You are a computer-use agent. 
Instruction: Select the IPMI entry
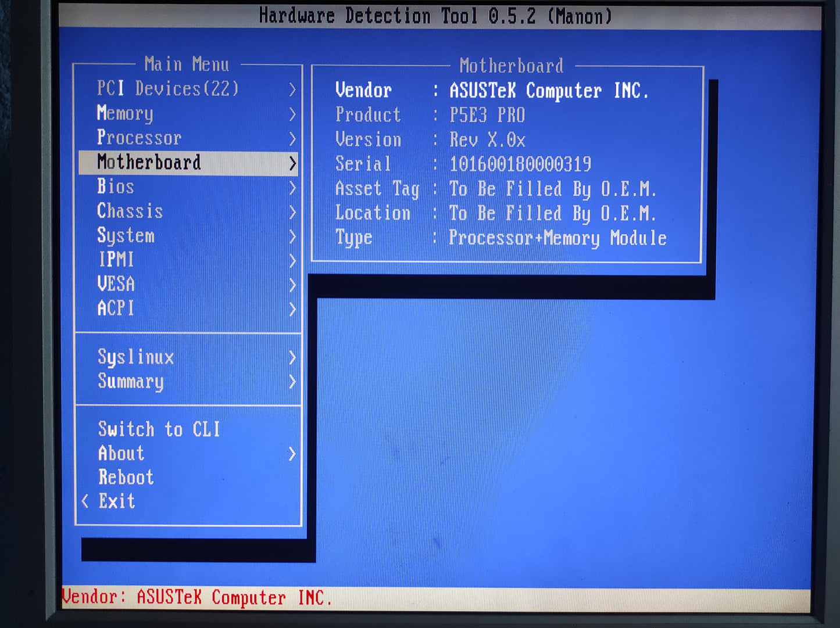pos(116,260)
